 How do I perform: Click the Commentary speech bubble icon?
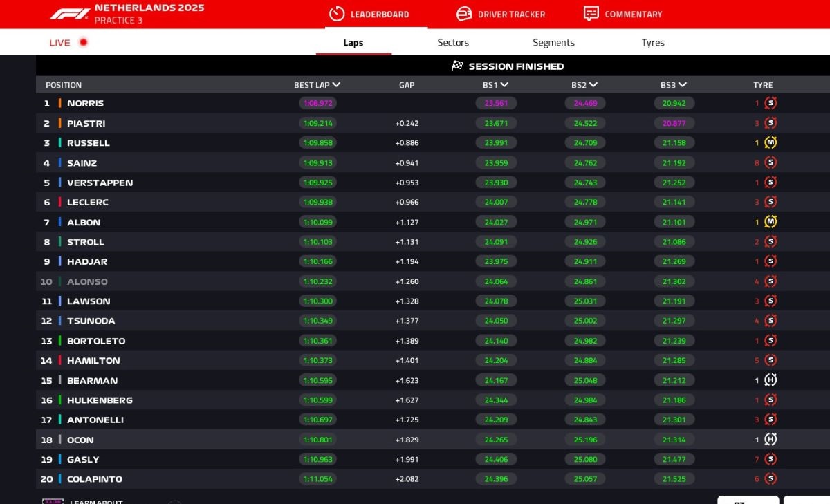tap(591, 14)
